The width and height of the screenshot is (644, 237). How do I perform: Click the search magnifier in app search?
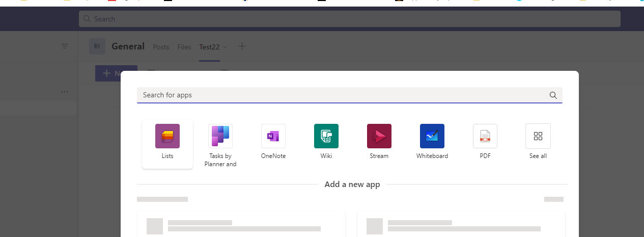(x=553, y=95)
